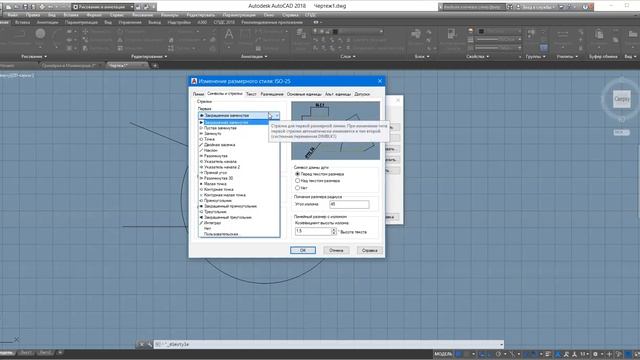The image size is (640, 360).
Task: Expand the 'Слои' ribbon panel
Action: point(348,57)
